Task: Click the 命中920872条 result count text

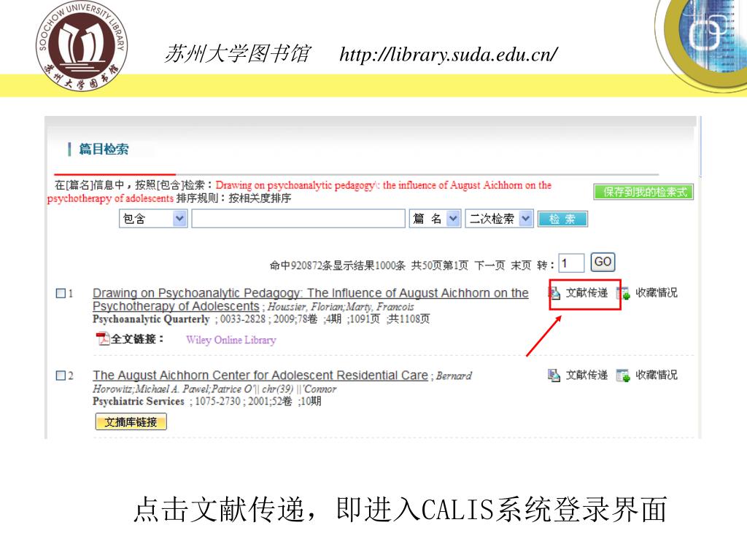Action: point(301,265)
